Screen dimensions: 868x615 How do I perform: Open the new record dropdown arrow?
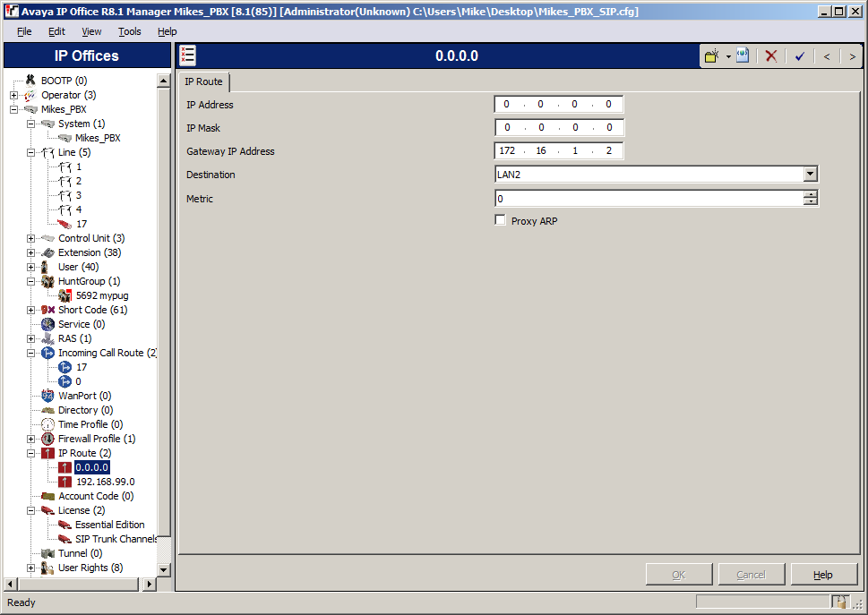728,56
